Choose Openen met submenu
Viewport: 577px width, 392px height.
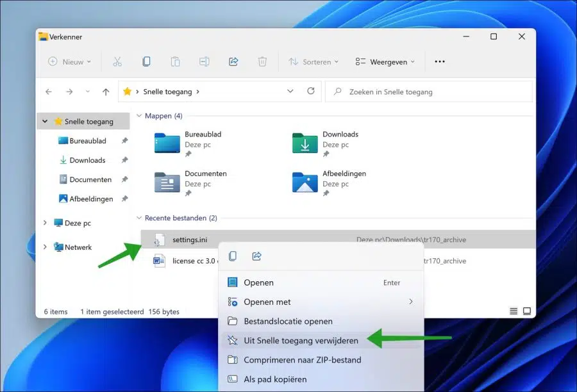321,302
